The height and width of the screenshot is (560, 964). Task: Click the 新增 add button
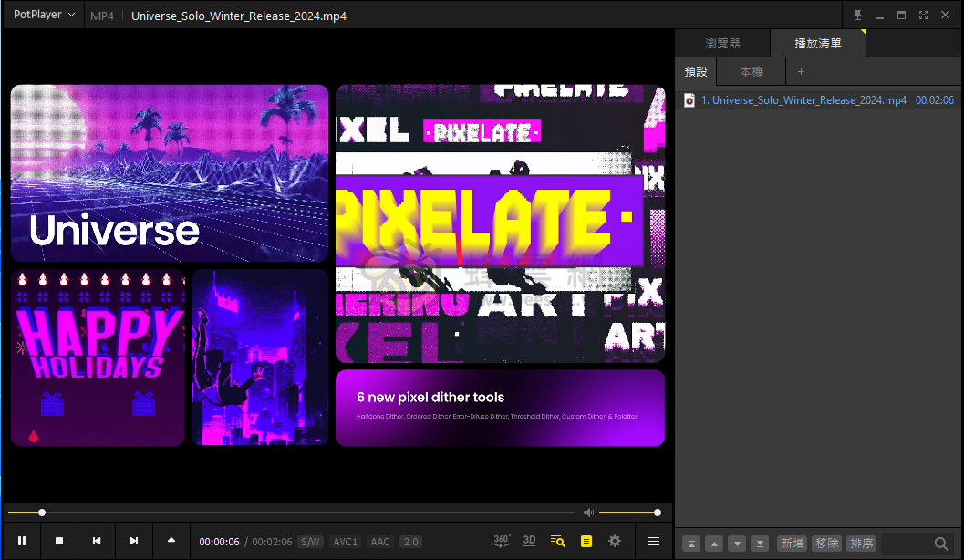[792, 544]
